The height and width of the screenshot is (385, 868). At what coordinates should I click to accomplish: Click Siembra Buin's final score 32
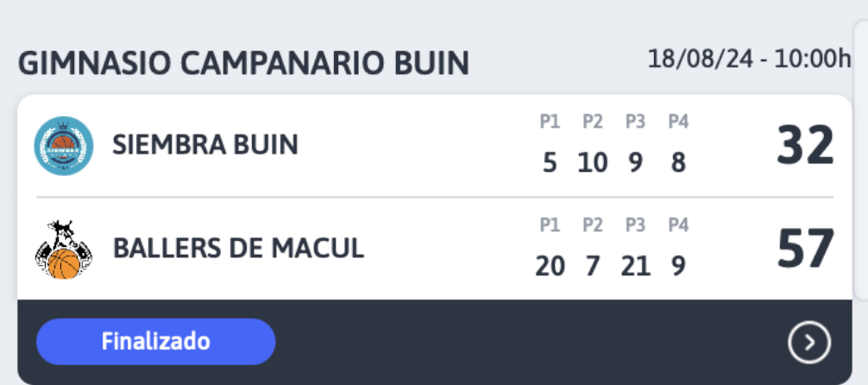click(806, 146)
